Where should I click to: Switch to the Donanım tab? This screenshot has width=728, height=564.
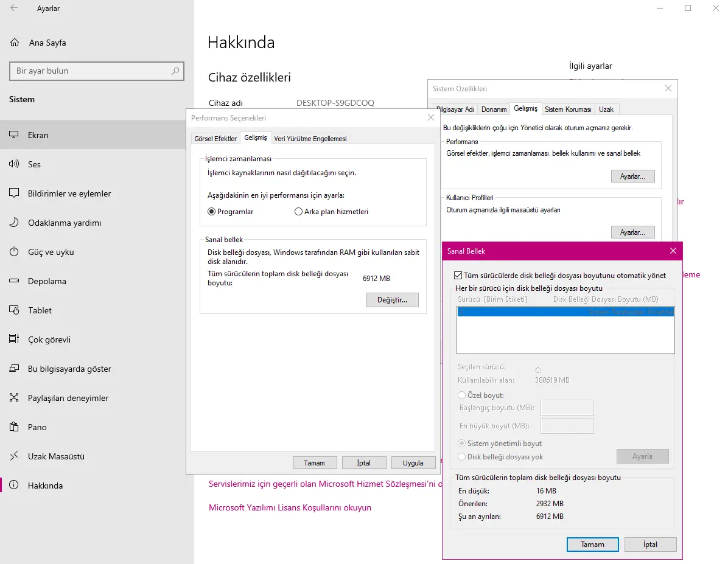pyautogui.click(x=494, y=109)
